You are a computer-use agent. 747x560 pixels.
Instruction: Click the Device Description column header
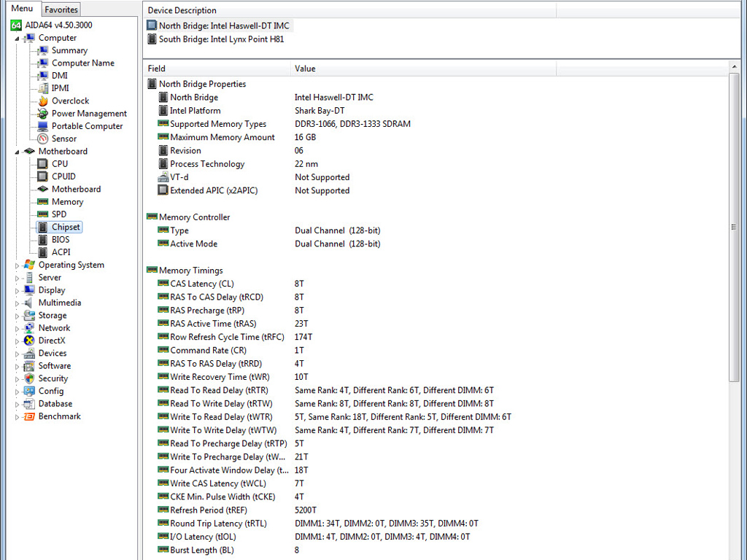pyautogui.click(x=349, y=10)
